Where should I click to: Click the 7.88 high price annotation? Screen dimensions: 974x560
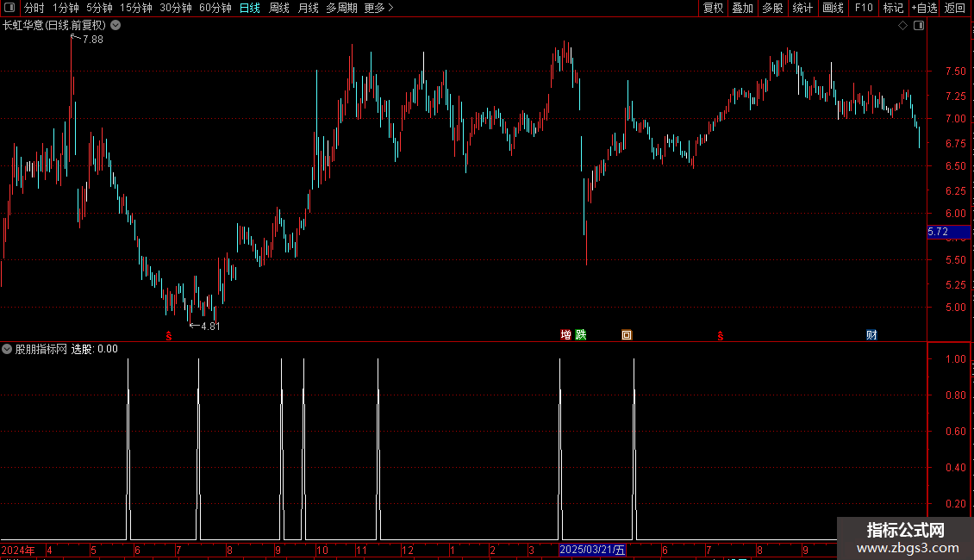click(92, 39)
